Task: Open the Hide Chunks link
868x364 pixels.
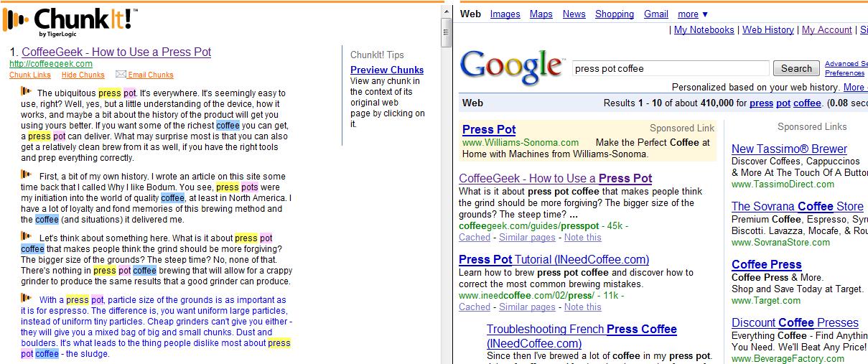Action: (x=83, y=75)
